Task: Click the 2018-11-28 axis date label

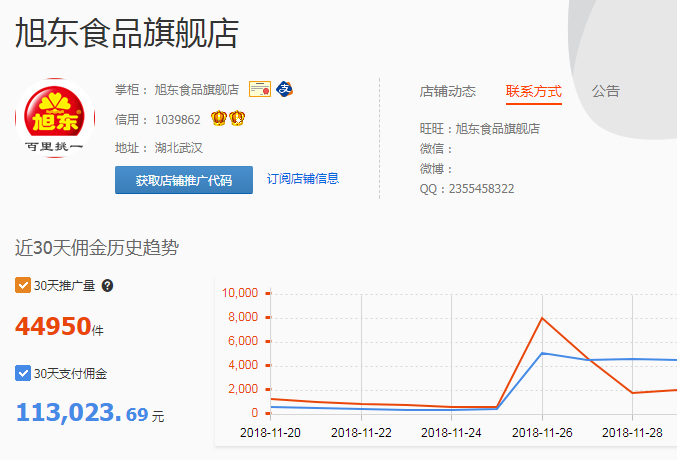Action: (632, 432)
